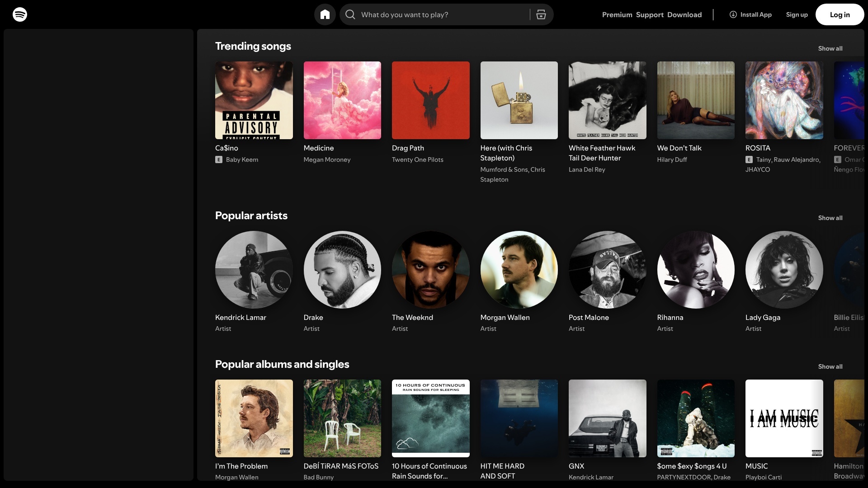The width and height of the screenshot is (868, 488).
Task: Show all Popular artists
Action: tap(830, 218)
